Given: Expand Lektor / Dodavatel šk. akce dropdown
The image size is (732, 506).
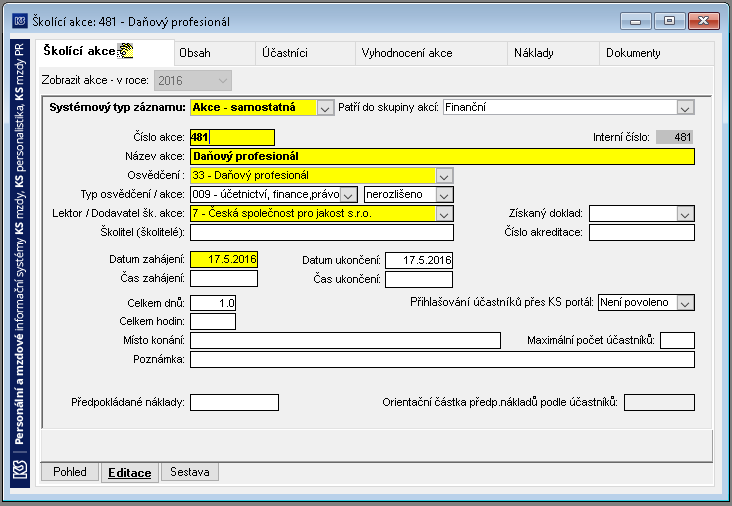Looking at the screenshot, I should coord(444,214).
